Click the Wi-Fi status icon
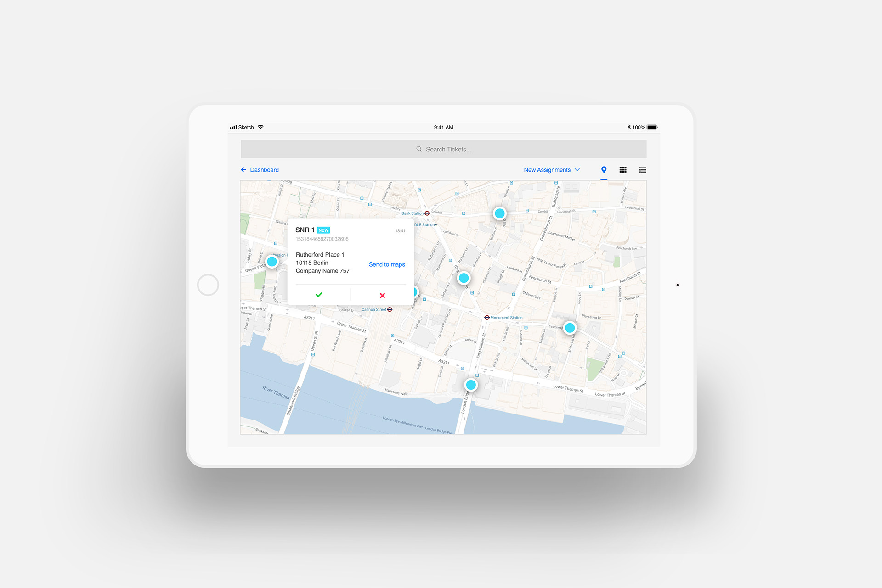The image size is (882, 588). (x=260, y=127)
